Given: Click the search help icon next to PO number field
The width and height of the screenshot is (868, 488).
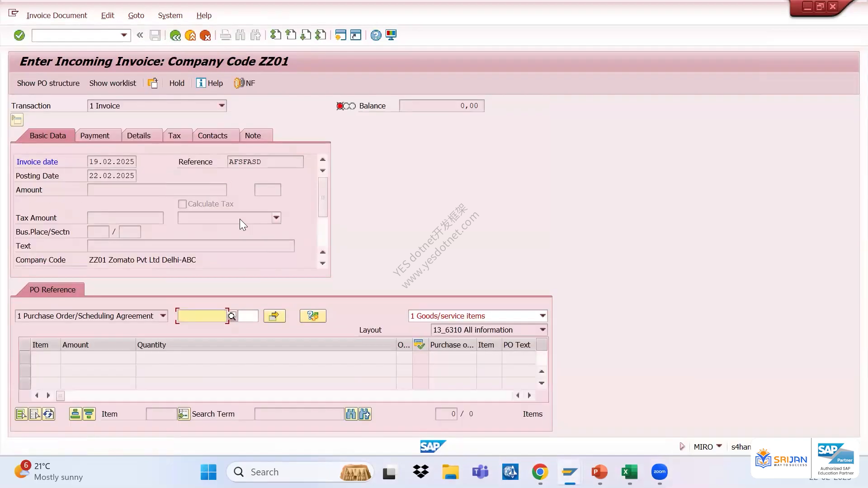Looking at the screenshot, I should (x=232, y=316).
